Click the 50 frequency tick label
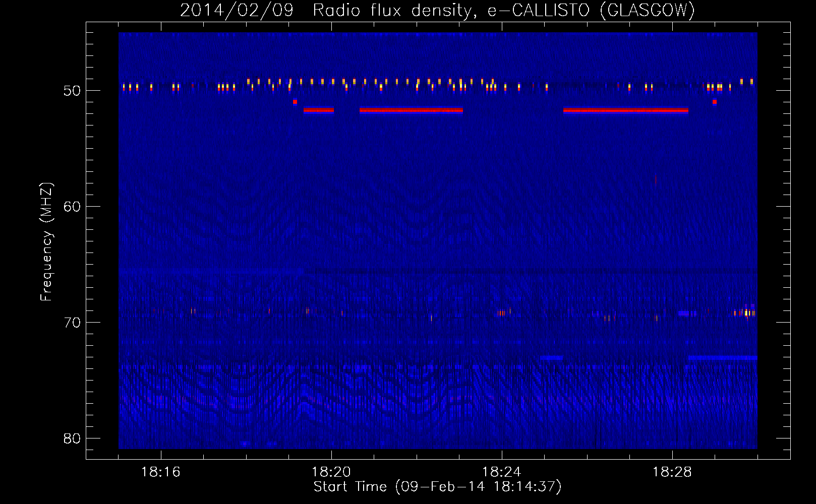Image resolution: width=816 pixels, height=504 pixels. (72, 91)
